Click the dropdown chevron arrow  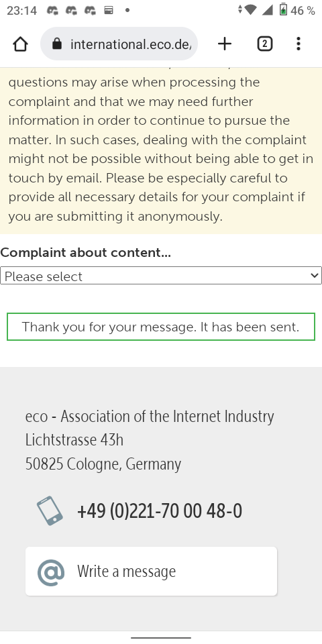click(315, 276)
